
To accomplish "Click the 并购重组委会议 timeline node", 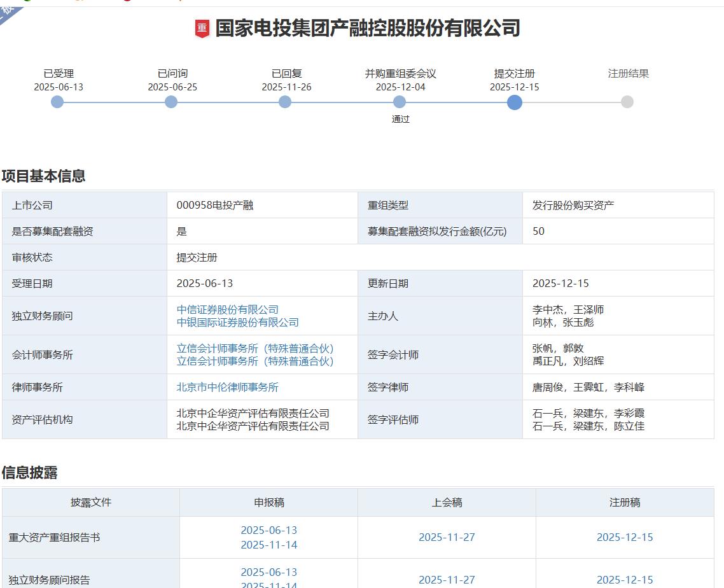I will pos(400,102).
